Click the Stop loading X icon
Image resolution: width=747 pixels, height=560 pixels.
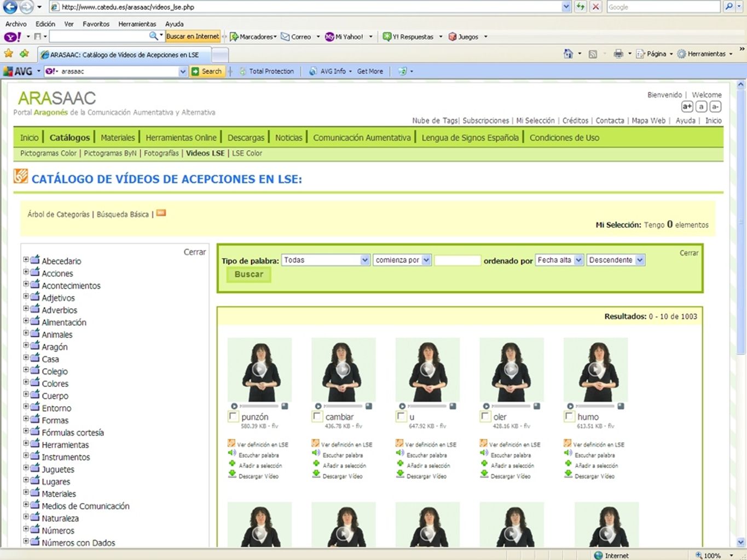(x=596, y=7)
